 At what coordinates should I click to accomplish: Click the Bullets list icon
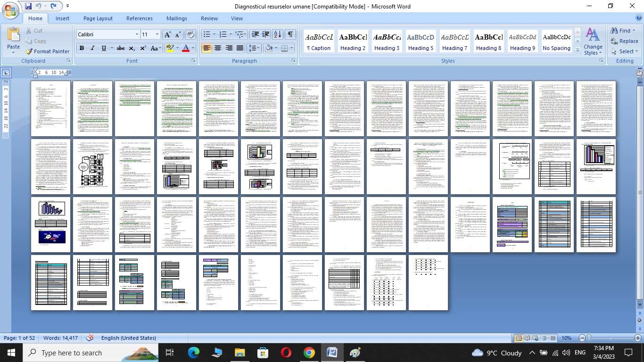206,34
